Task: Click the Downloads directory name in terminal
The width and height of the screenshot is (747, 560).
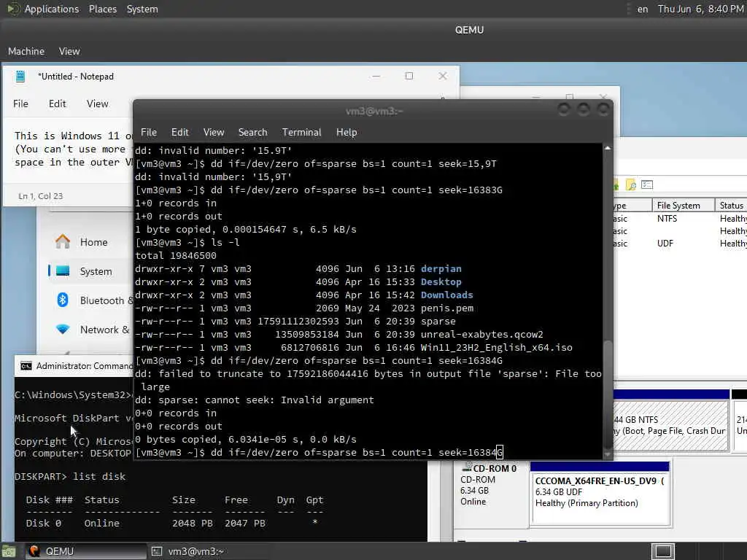Action: pos(447,295)
